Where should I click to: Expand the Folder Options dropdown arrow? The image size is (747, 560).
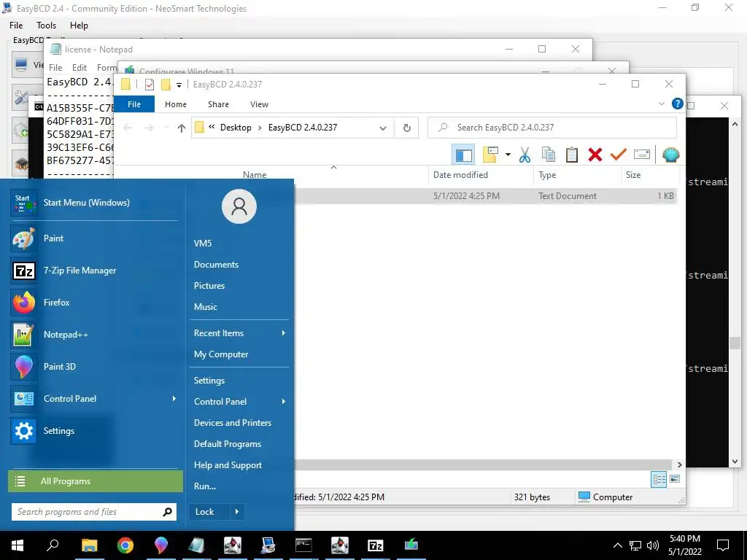coord(508,155)
